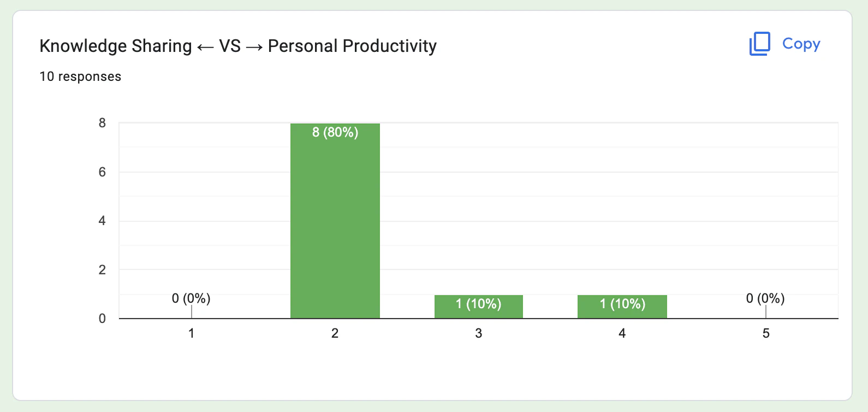This screenshot has width=868, height=412.
Task: Click x-axis label 1
Action: (x=192, y=333)
